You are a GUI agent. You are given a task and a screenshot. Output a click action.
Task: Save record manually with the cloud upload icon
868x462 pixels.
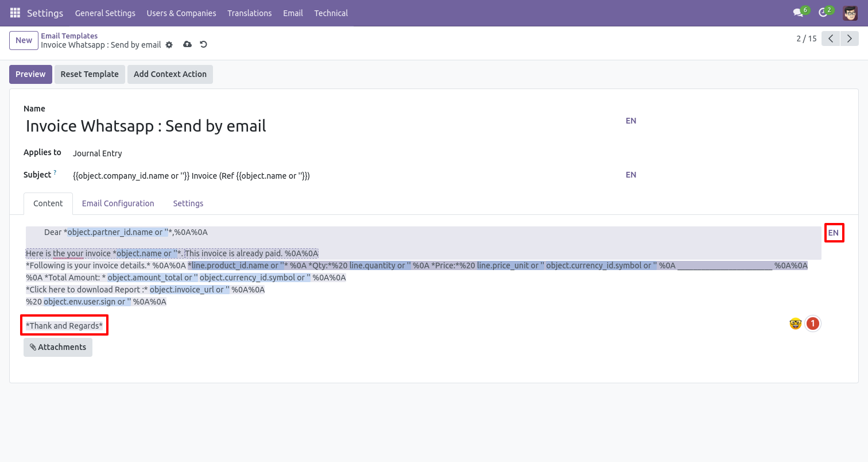[x=187, y=45]
